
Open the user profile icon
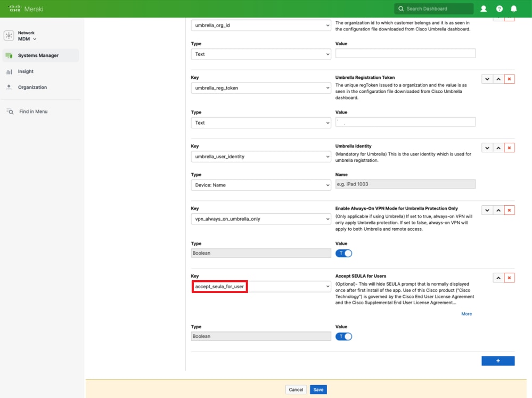484,9
